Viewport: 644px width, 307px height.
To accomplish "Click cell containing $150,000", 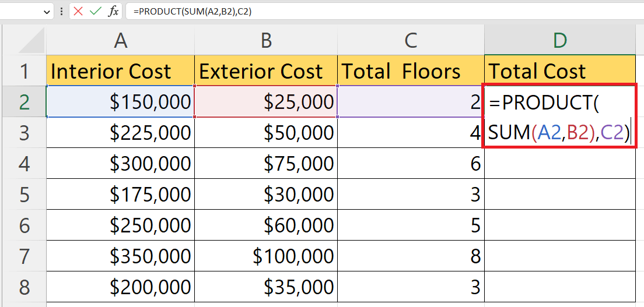I will point(120,102).
